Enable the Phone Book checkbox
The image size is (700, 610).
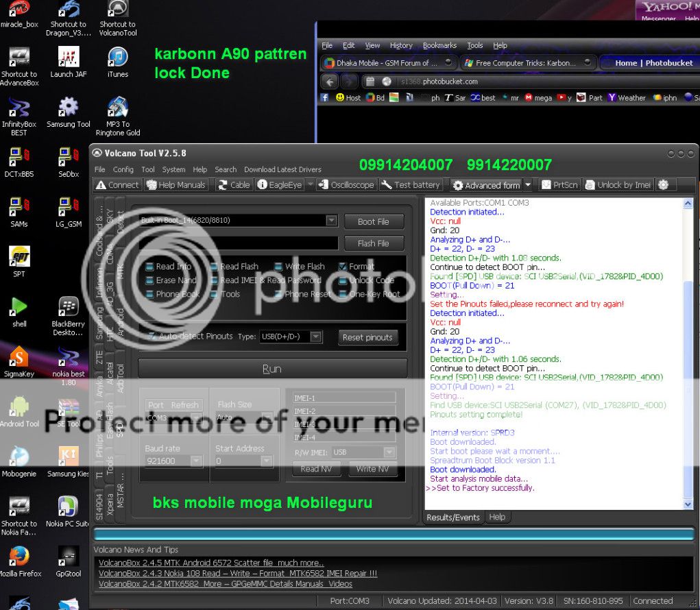click(150, 295)
